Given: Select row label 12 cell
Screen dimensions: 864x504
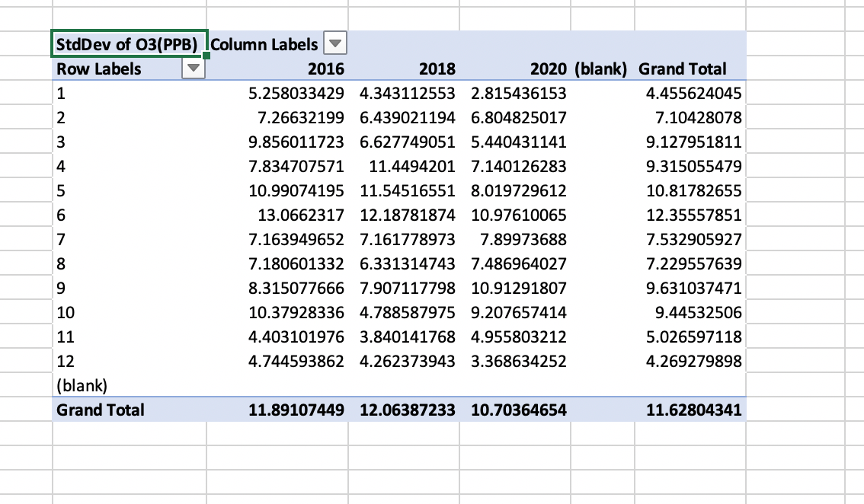Looking at the screenshot, I should pos(66,361).
